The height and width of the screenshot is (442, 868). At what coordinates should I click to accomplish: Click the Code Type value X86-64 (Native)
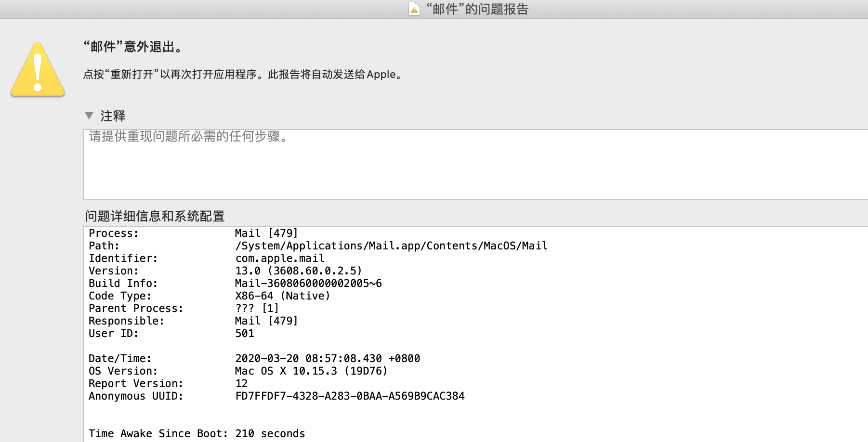point(283,296)
